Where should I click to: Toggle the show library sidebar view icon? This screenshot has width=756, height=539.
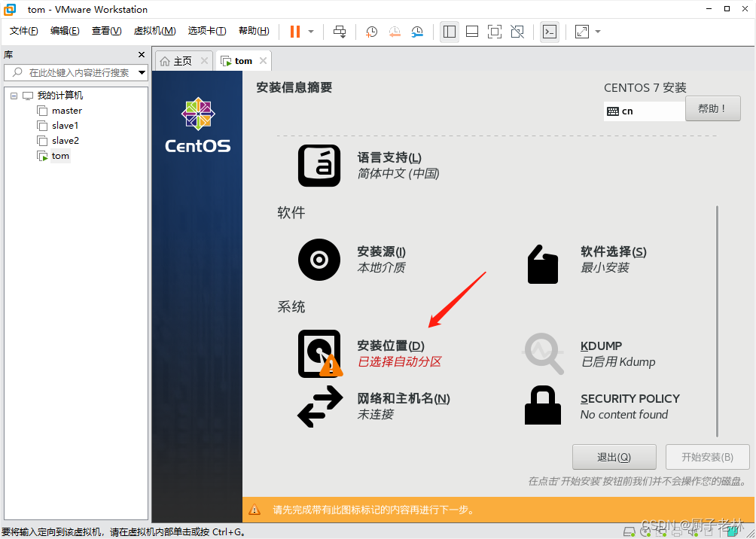pos(450,32)
